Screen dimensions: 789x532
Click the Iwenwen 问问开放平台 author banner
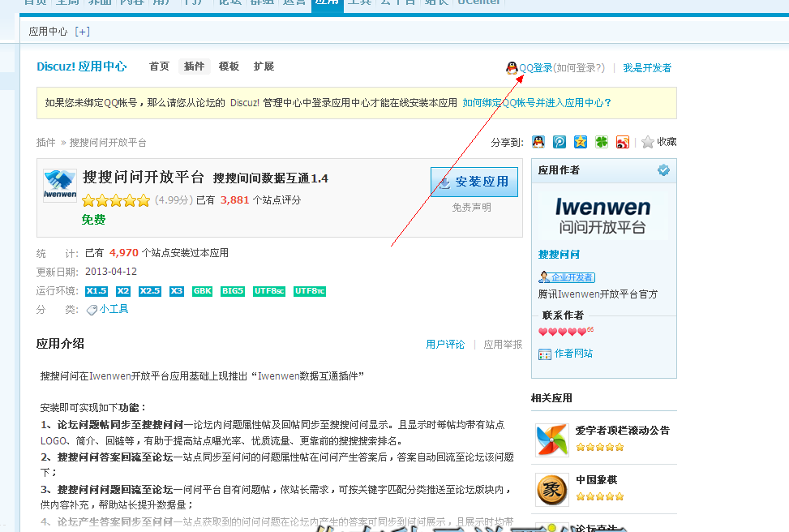(602, 216)
